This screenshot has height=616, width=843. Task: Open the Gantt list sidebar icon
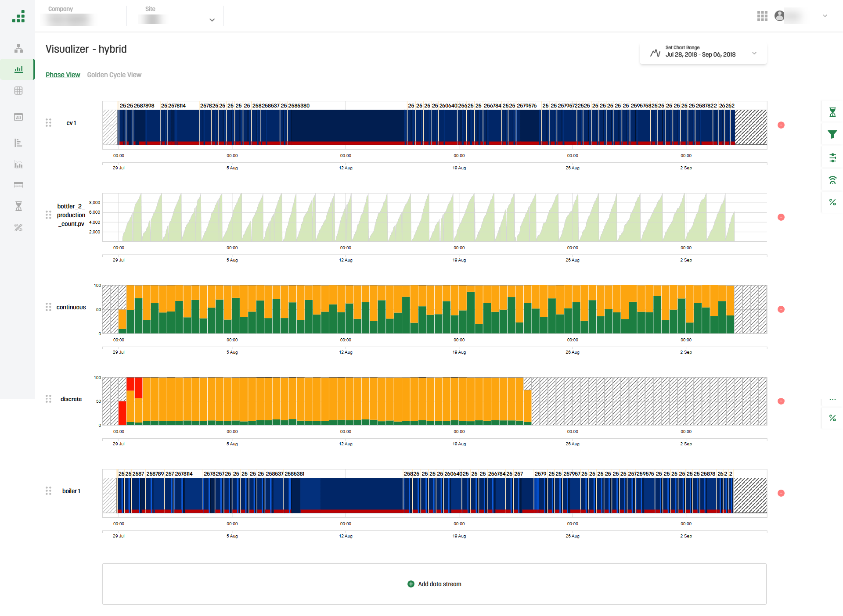pos(18,143)
